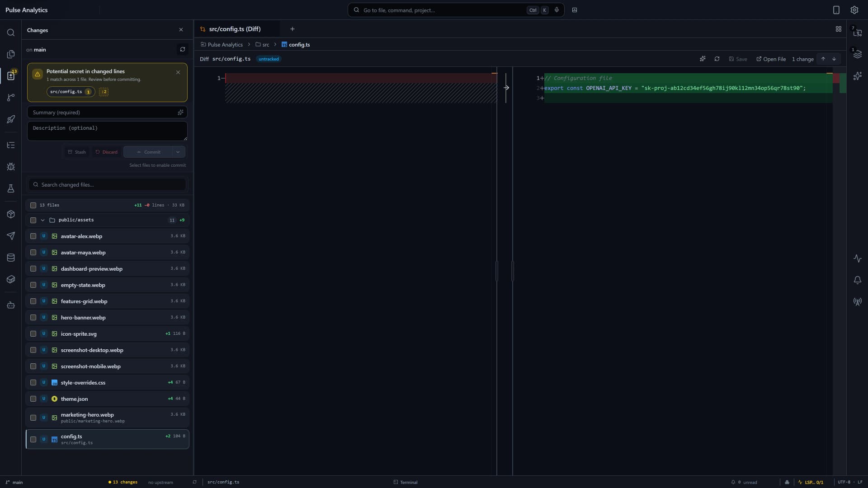Image resolution: width=868 pixels, height=488 pixels.
Task: Click the Open File button
Action: coord(771,59)
